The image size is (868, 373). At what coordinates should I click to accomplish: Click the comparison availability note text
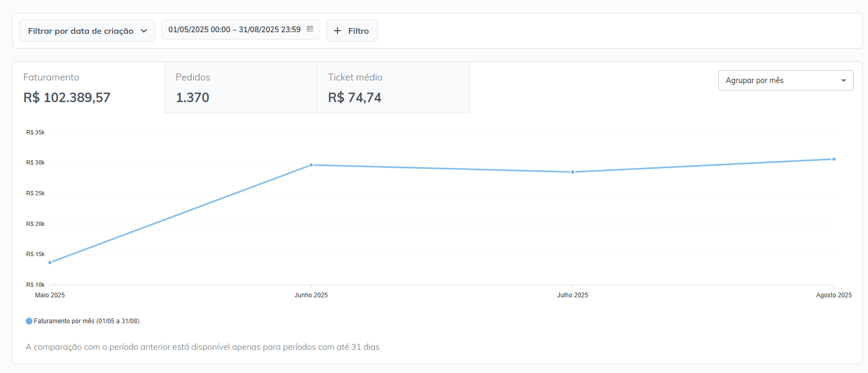(x=203, y=347)
